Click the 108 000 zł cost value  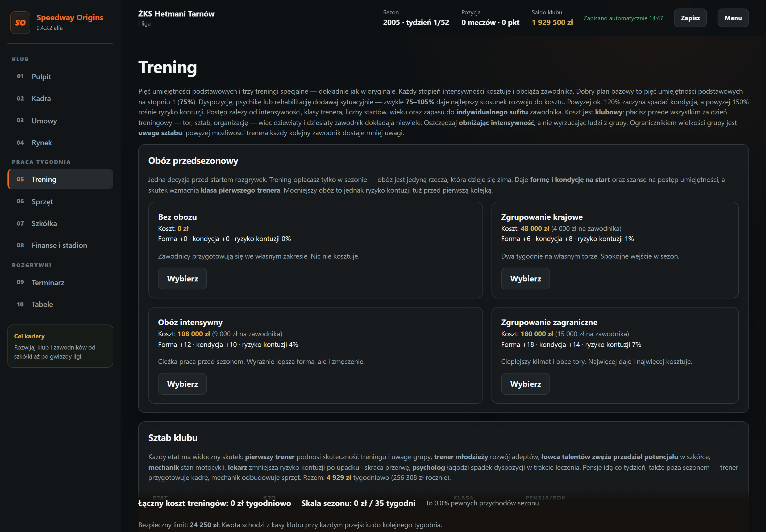pos(194,334)
